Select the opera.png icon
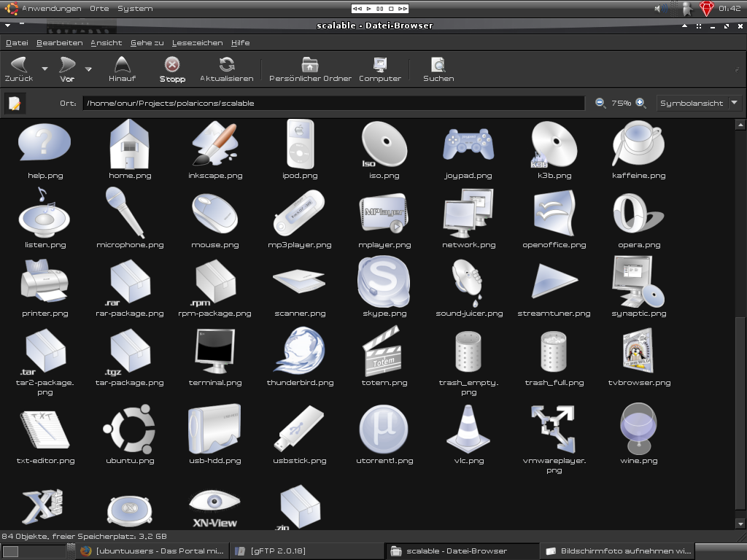This screenshot has width=747, height=560. coord(638,213)
